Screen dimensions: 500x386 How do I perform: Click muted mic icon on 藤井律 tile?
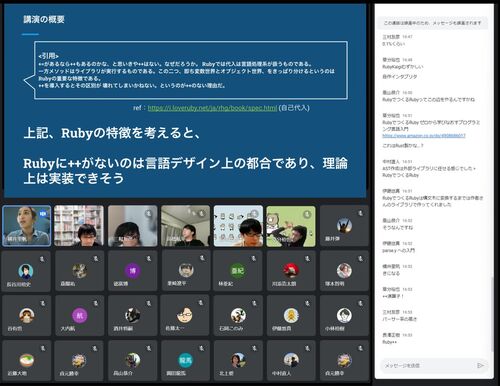360,213
